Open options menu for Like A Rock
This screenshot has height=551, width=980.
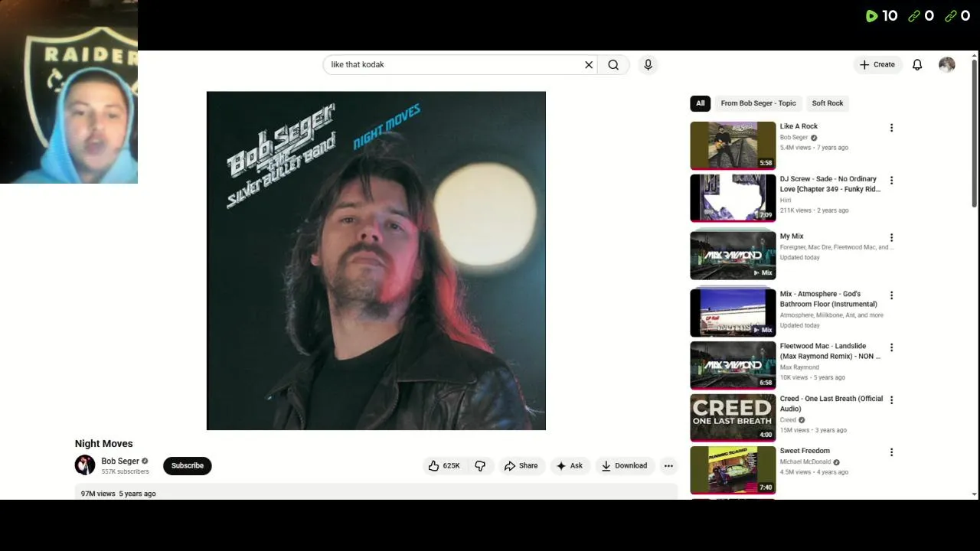pyautogui.click(x=891, y=128)
